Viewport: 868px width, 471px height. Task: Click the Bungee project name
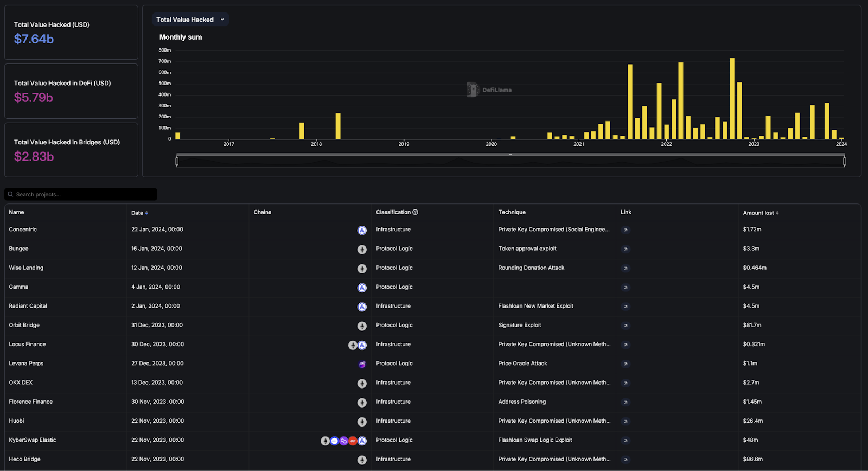(18, 249)
